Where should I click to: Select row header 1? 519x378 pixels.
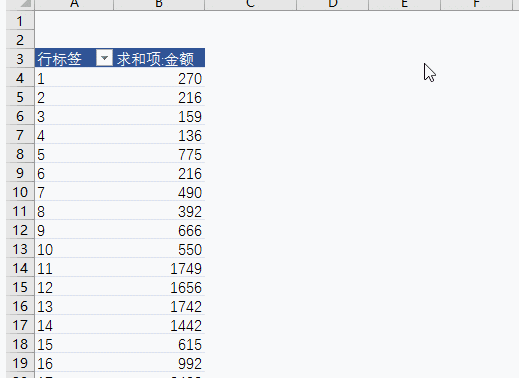(x=20, y=21)
